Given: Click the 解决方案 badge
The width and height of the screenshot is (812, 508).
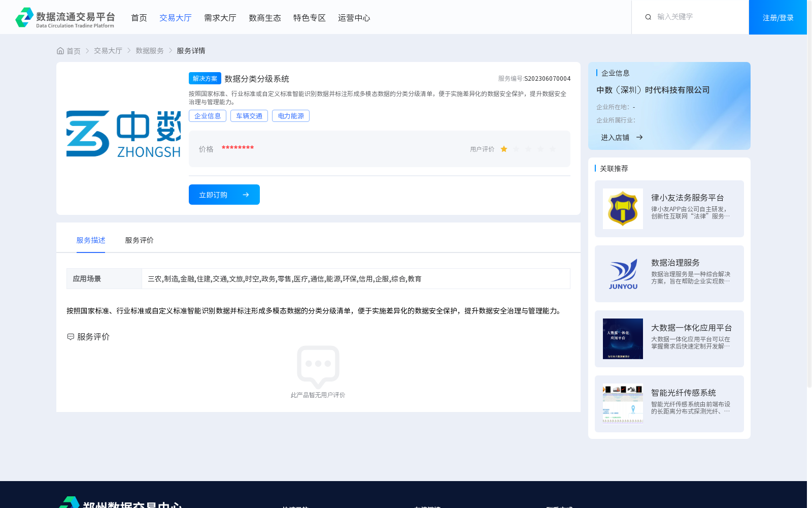Looking at the screenshot, I should coord(205,78).
